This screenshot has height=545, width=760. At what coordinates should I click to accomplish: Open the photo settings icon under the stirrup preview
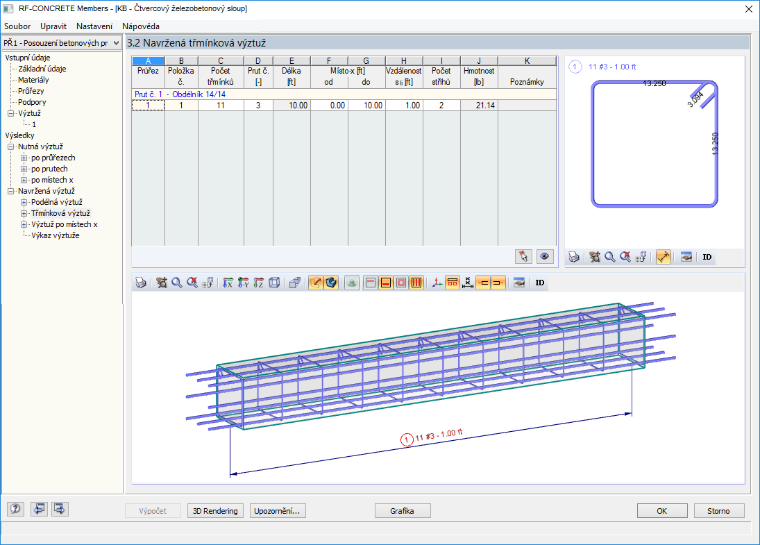(x=686, y=257)
